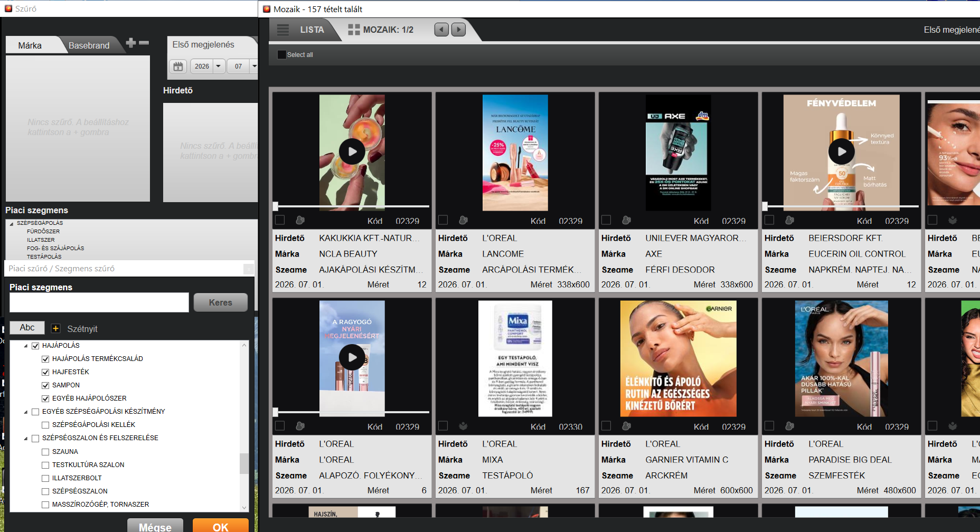Image resolution: width=980 pixels, height=532 pixels.
Task: Select the Abc sorting tab
Action: click(27, 328)
